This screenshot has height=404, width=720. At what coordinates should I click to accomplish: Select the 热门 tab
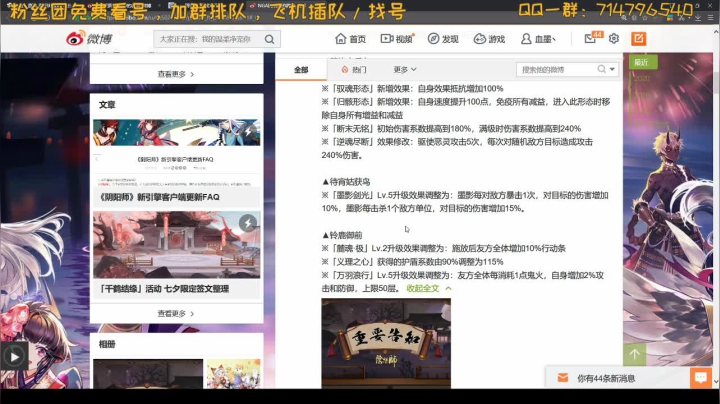pos(354,69)
